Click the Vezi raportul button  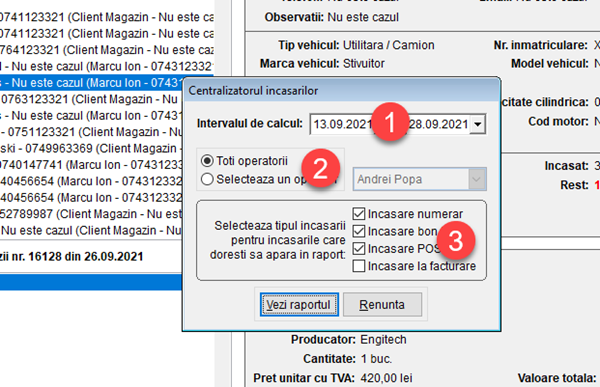pyautogui.click(x=299, y=305)
